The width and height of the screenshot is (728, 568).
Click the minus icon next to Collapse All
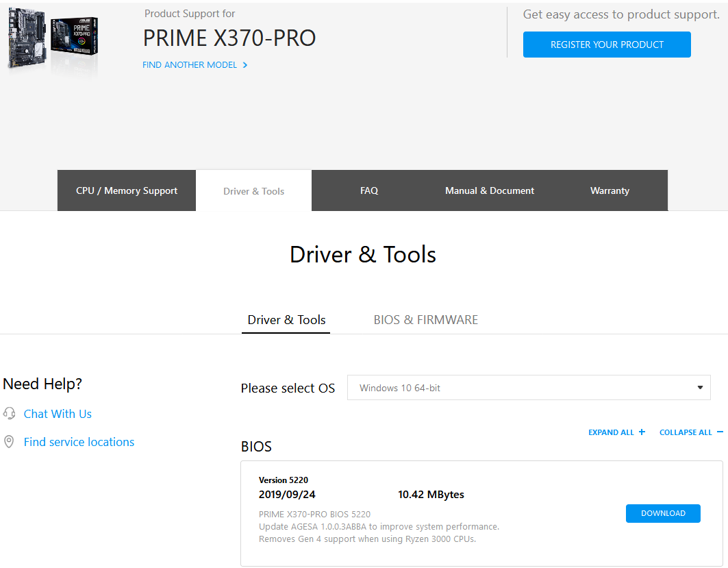pos(720,432)
